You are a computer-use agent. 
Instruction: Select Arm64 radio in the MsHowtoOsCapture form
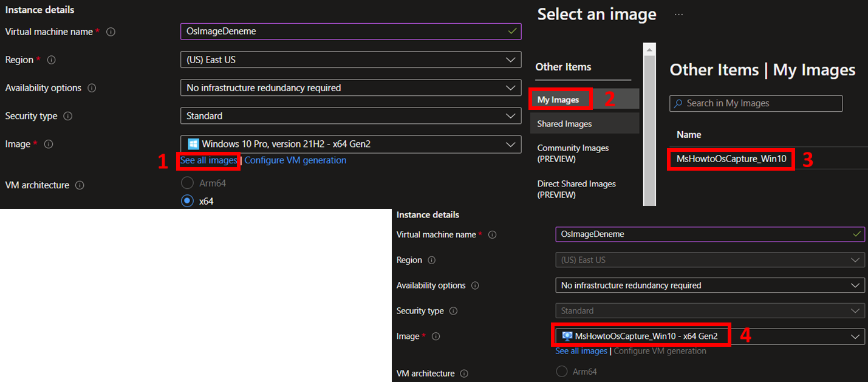(x=562, y=371)
